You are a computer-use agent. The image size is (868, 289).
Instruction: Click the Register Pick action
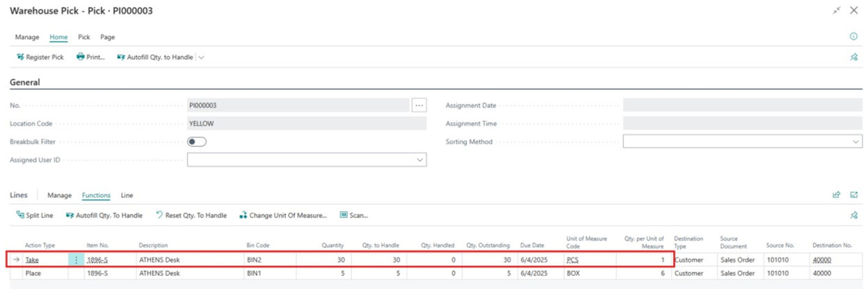coord(40,57)
